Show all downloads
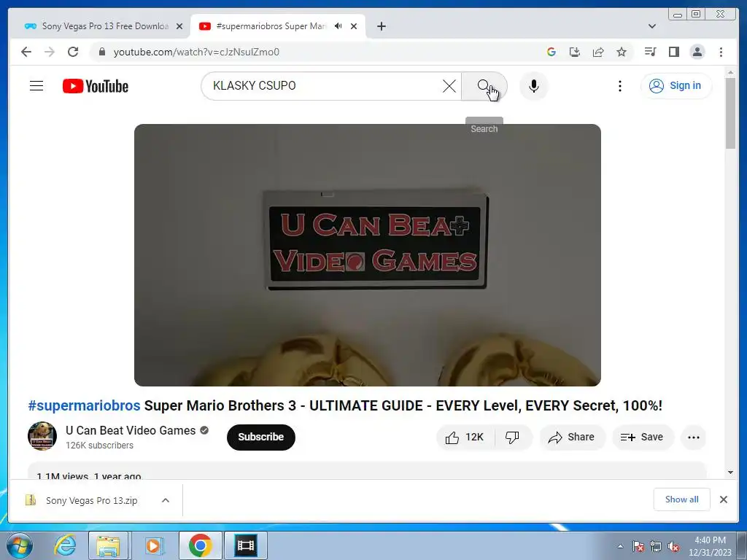Viewport: 747px width, 560px height. (x=682, y=499)
